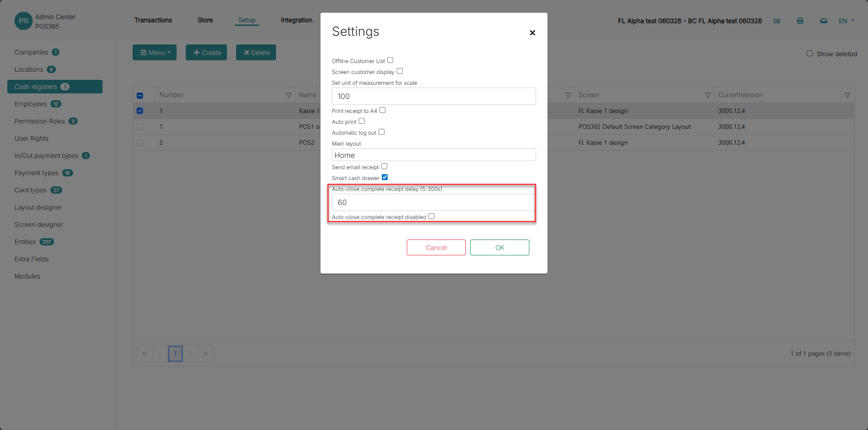The width and height of the screenshot is (868, 430).
Task: Go to first page of pager
Action: point(144,354)
